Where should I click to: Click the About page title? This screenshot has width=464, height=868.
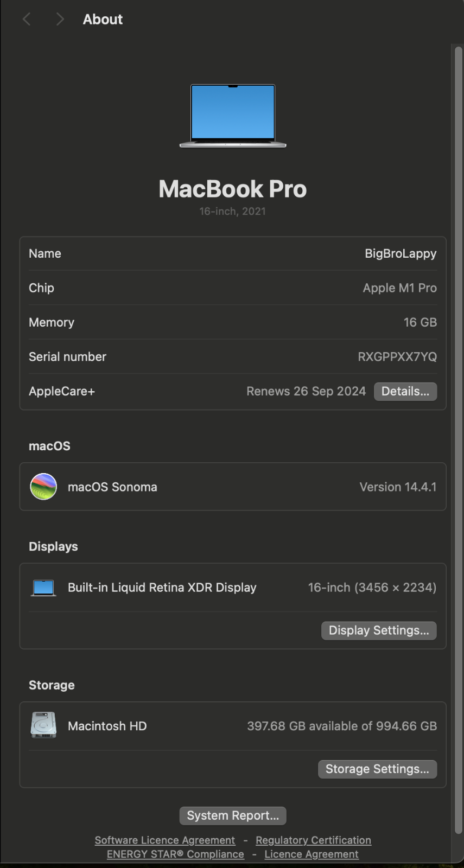(103, 20)
